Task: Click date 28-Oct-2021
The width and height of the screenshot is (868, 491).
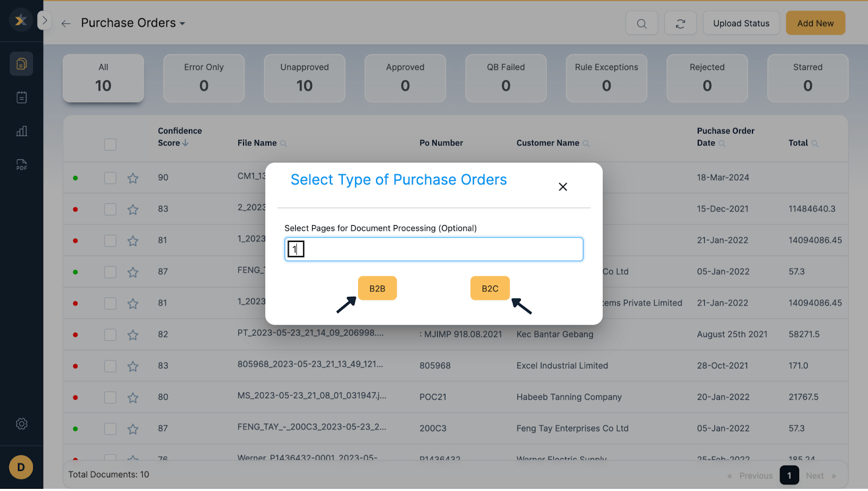Action: [x=723, y=366]
